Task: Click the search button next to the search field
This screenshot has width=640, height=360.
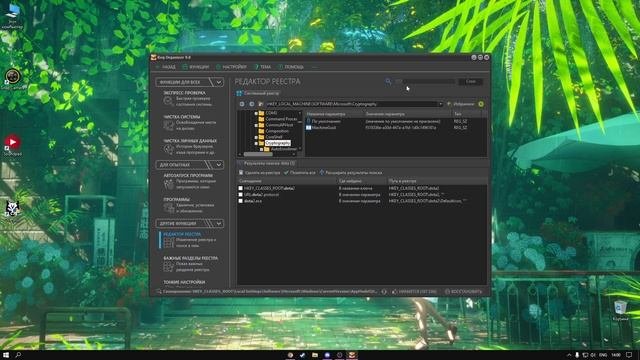Action: pos(471,82)
